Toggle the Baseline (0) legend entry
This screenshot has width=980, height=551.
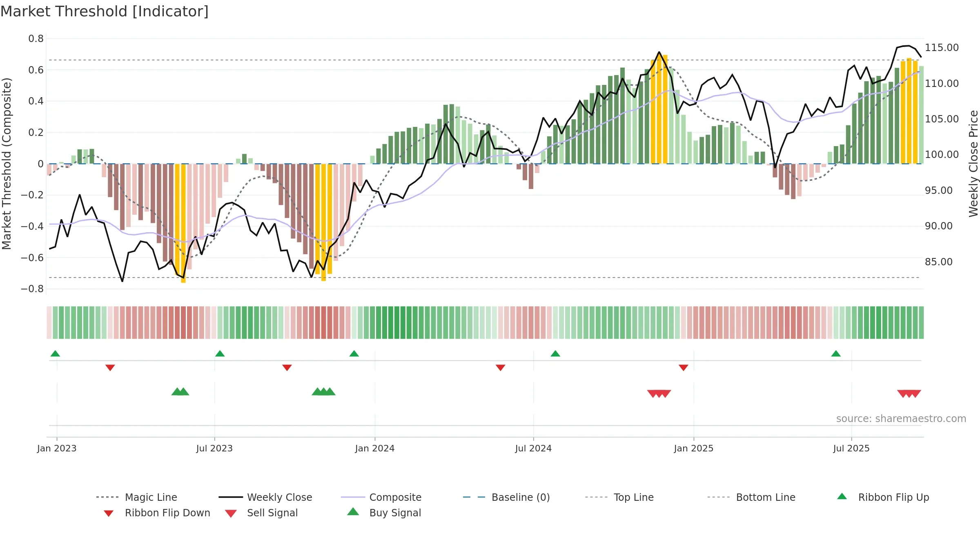click(506, 497)
